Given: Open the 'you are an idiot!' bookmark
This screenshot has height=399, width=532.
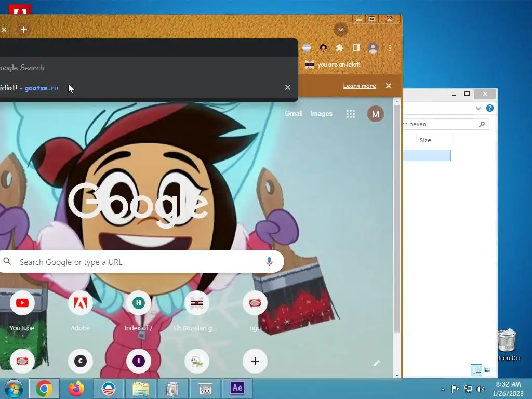Looking at the screenshot, I should [x=332, y=64].
